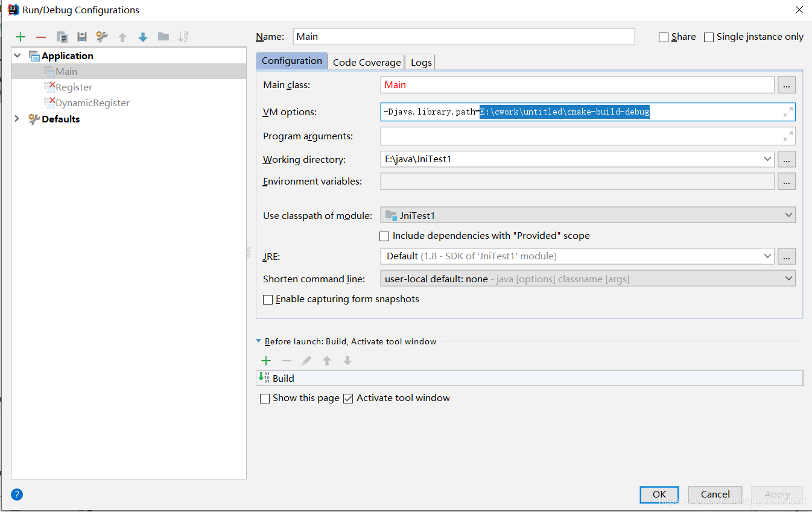Image resolution: width=812 pixels, height=512 pixels.
Task: Remove configuration with red minus icon
Action: point(41,37)
